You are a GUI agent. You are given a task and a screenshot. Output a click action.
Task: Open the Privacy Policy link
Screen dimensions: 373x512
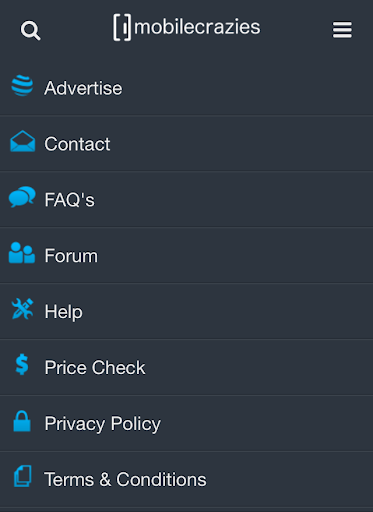[186, 424]
